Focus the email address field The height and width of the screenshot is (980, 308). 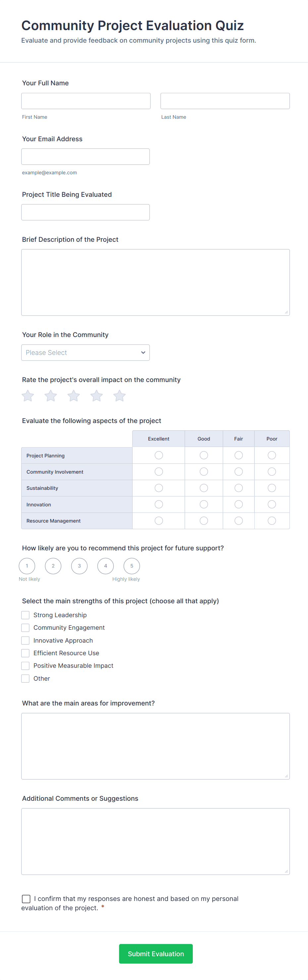(85, 157)
